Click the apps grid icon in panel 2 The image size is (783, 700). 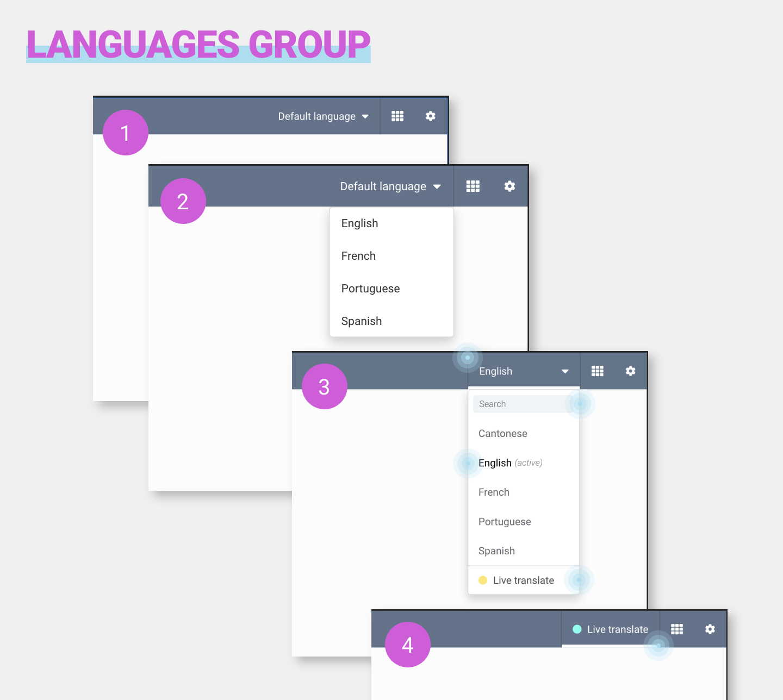[472, 186]
